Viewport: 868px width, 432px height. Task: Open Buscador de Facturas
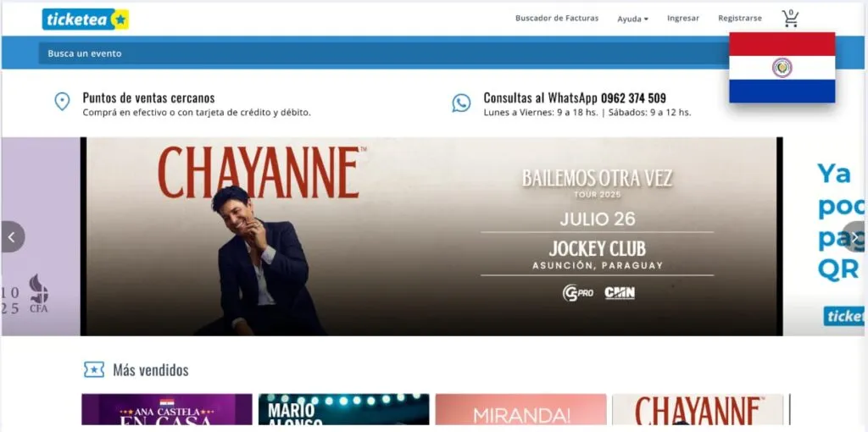(557, 19)
